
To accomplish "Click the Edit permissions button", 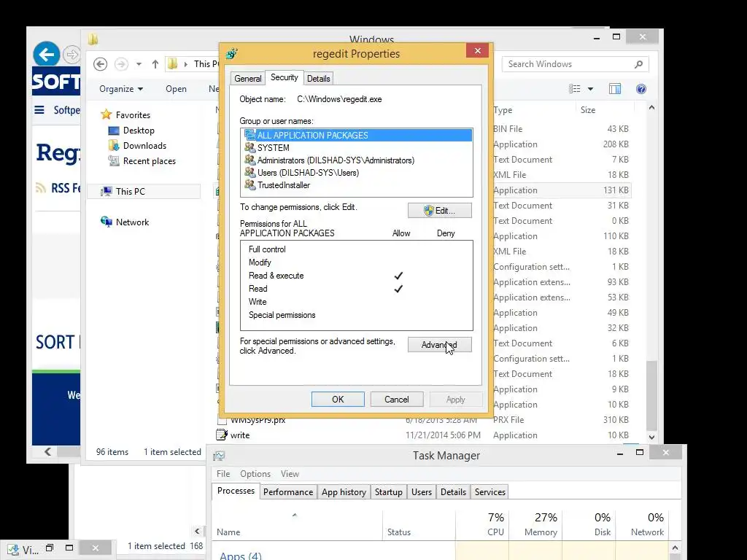I will pyautogui.click(x=439, y=211).
